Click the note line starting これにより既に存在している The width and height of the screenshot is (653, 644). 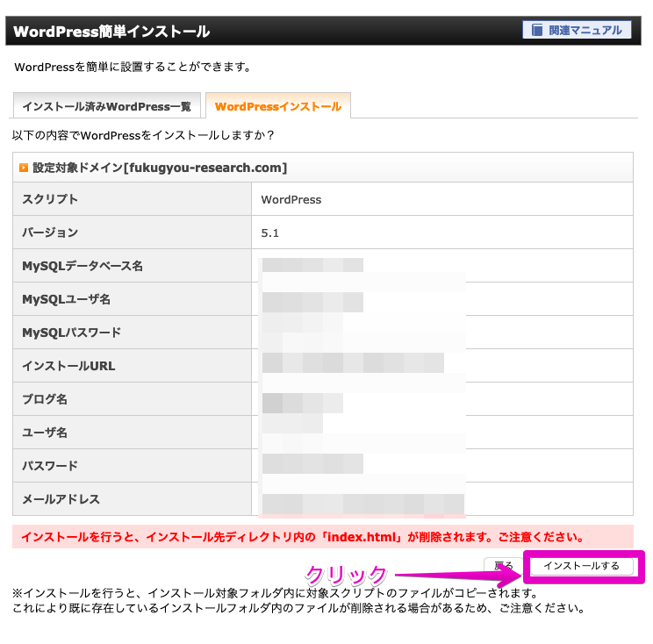pyautogui.click(x=298, y=608)
